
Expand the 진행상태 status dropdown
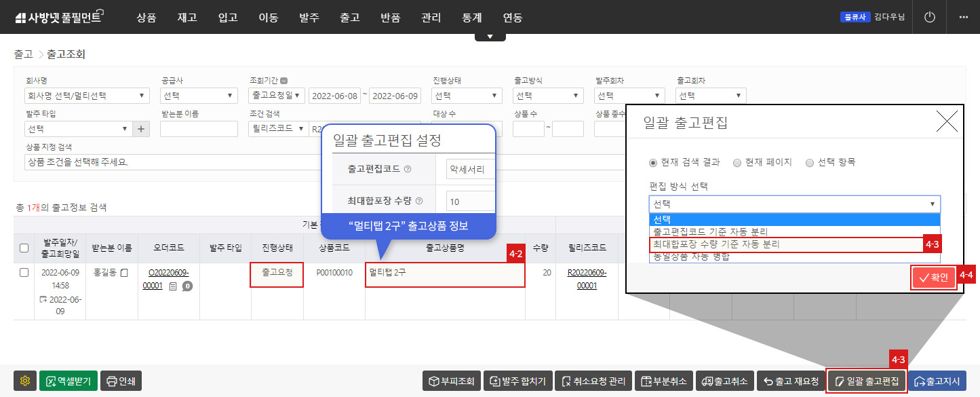[466, 95]
